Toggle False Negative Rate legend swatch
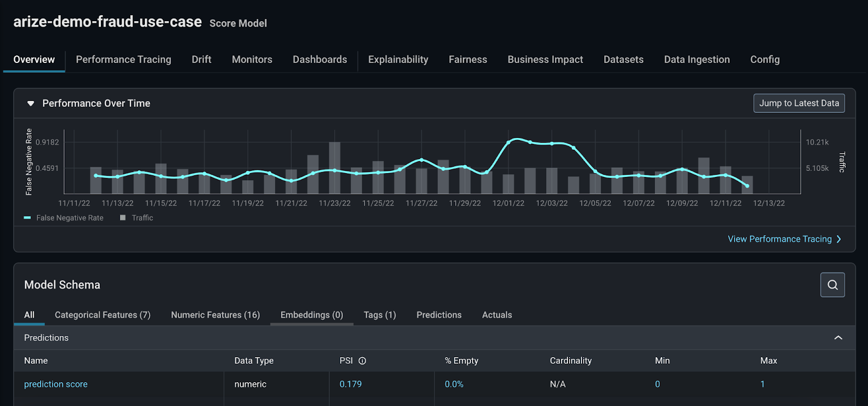Image resolution: width=868 pixels, height=406 pixels. click(x=27, y=218)
